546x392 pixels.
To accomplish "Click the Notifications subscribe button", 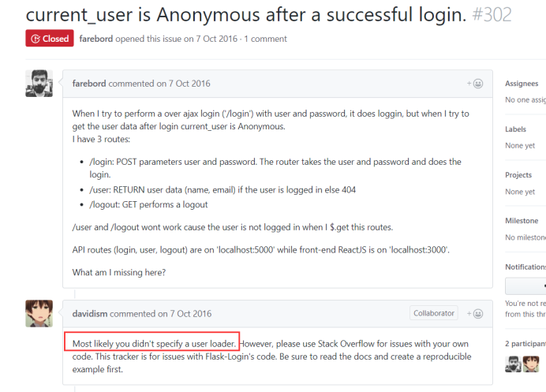I will [525, 286].
